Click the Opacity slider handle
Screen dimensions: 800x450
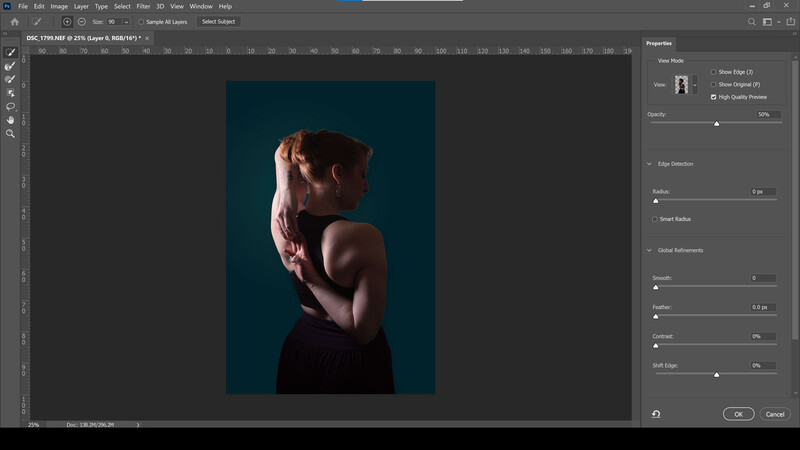coord(716,123)
